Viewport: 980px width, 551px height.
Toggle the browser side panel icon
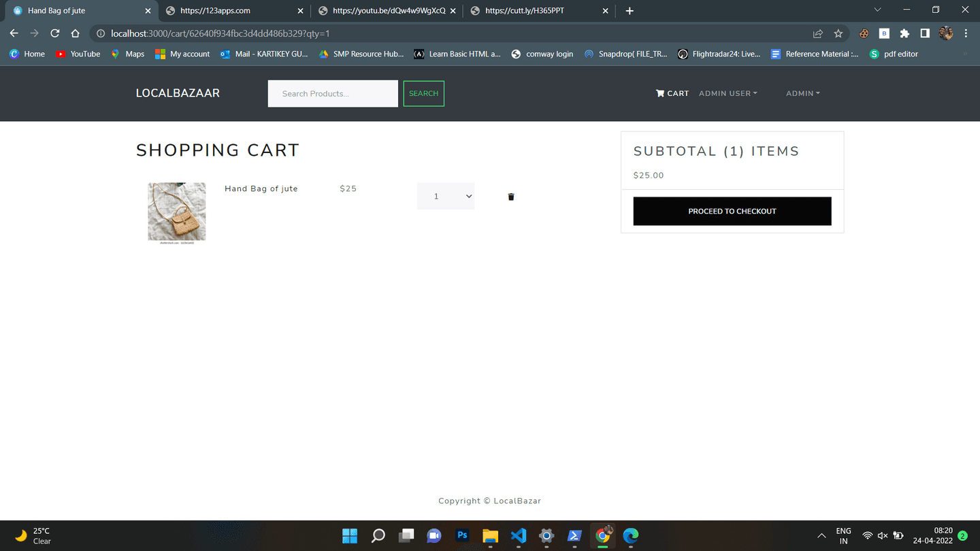pos(925,33)
